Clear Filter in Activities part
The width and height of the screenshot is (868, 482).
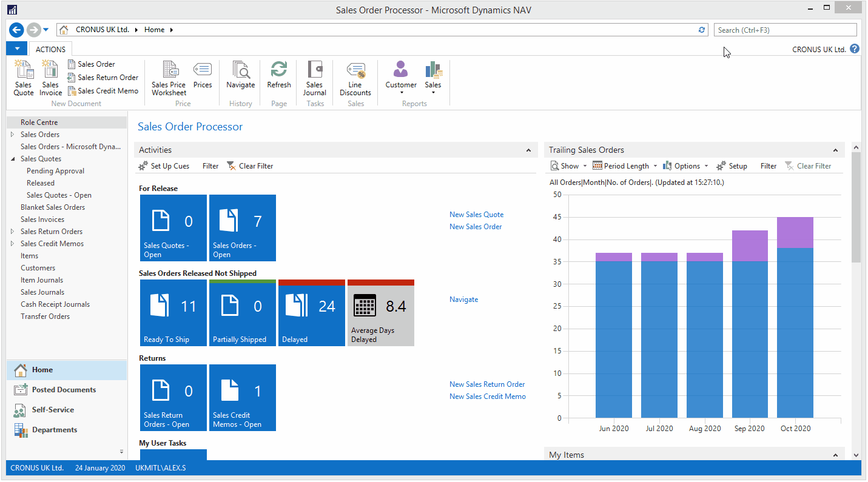pos(250,166)
